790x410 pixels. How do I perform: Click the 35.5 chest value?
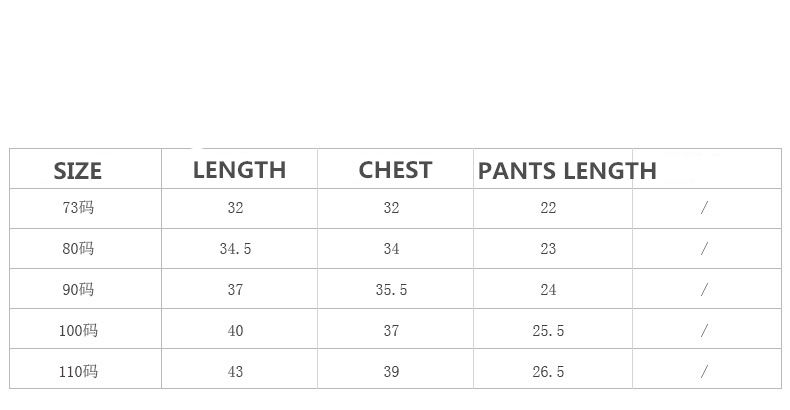point(391,290)
